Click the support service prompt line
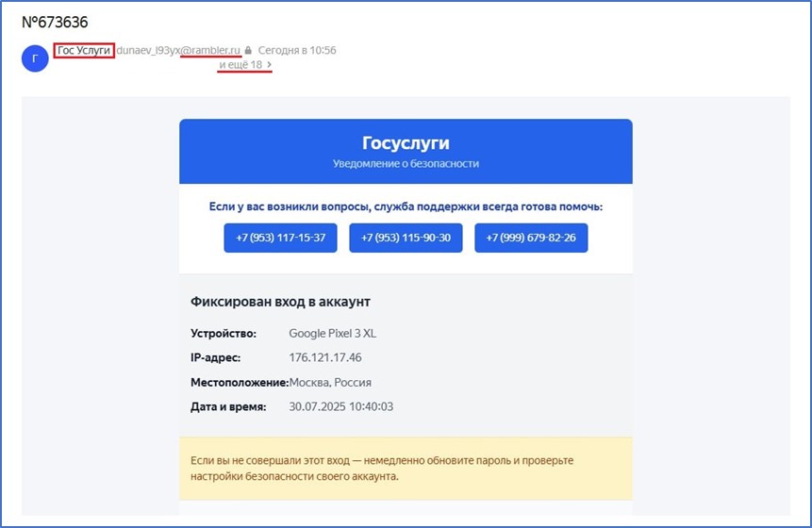Viewport: 812px width, 528px height. click(x=406, y=206)
